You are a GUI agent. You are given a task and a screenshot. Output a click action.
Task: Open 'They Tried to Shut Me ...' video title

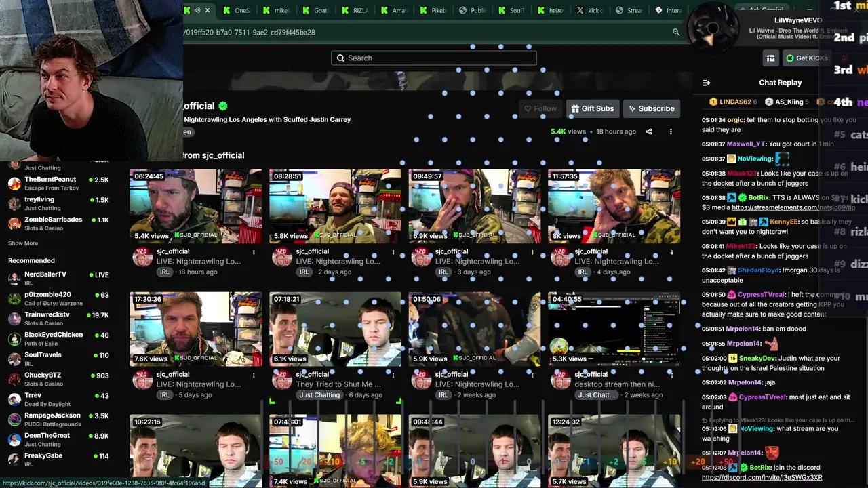338,384
